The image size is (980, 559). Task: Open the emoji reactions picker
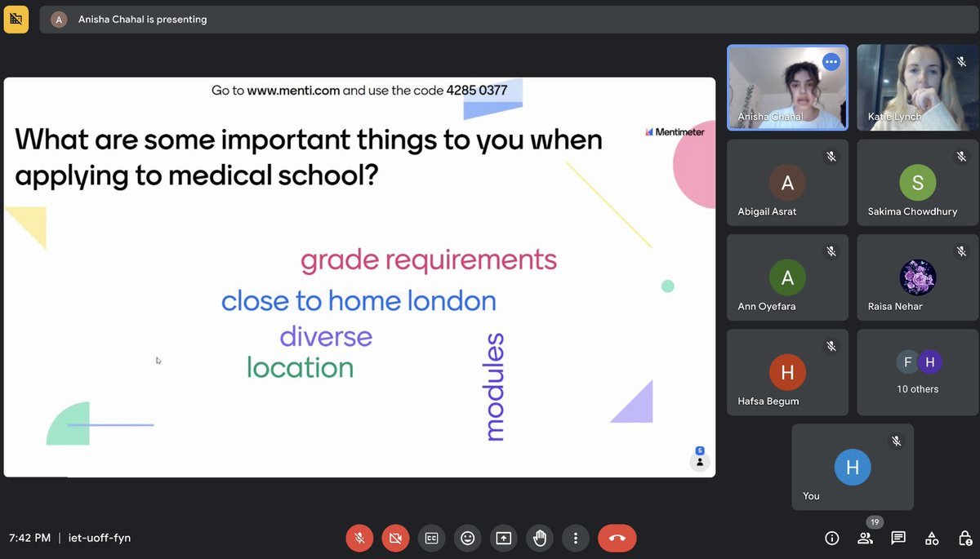click(468, 538)
